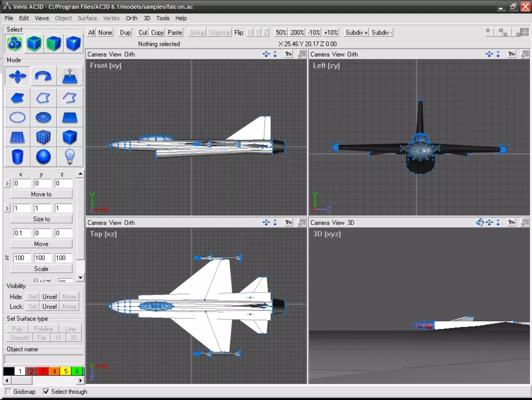The height and width of the screenshot is (400, 532).
Task: Open Camera menu in Front view header
Action: point(97,54)
